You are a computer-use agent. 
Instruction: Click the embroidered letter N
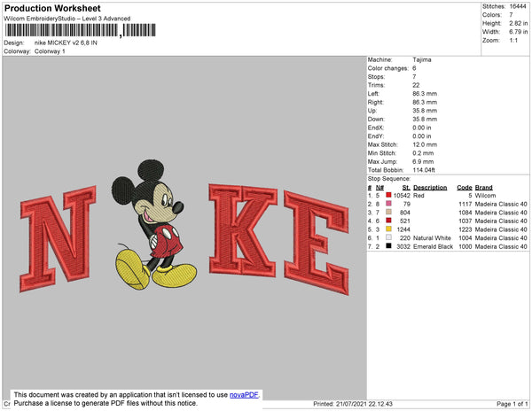click(x=58, y=238)
